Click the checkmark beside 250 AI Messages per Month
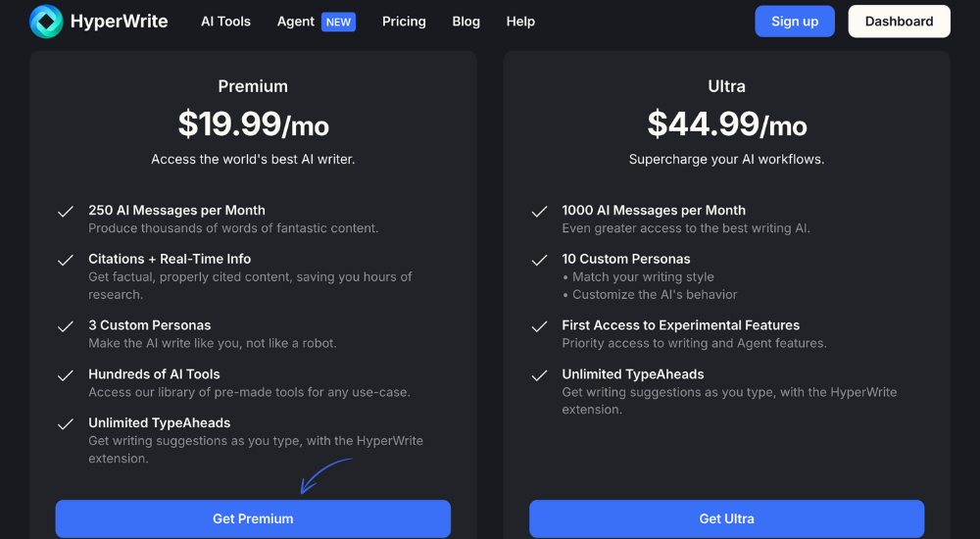 [x=66, y=212]
